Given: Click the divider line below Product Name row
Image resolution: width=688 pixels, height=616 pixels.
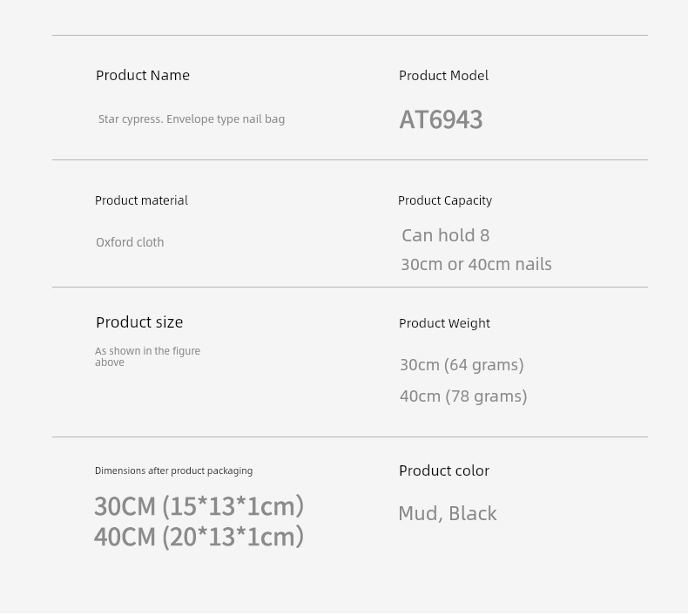Looking at the screenshot, I should 350,159.
